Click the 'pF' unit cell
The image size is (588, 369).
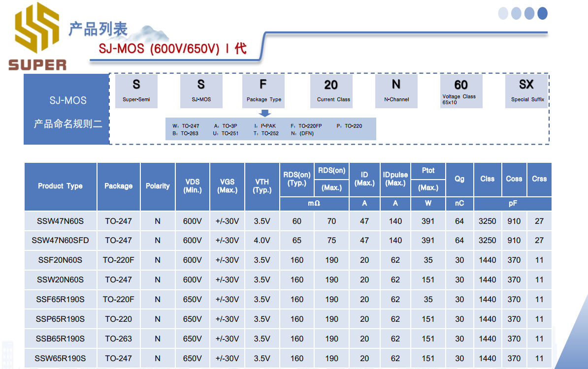pos(513,203)
